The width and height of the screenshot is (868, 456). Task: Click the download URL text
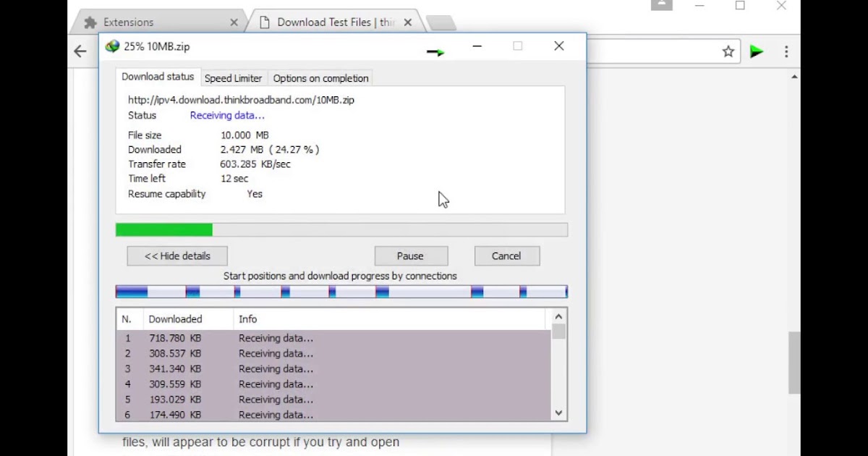point(241,100)
